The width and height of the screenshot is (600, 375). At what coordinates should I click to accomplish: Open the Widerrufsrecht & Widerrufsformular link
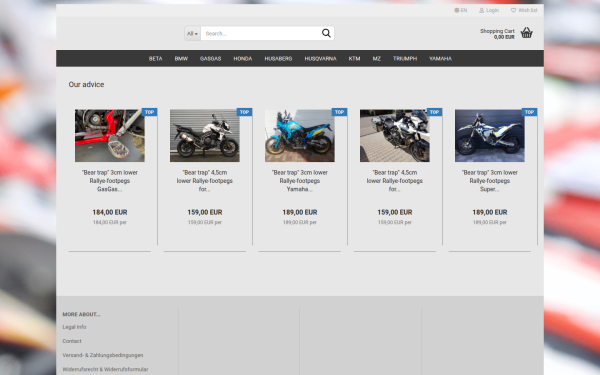(105, 369)
